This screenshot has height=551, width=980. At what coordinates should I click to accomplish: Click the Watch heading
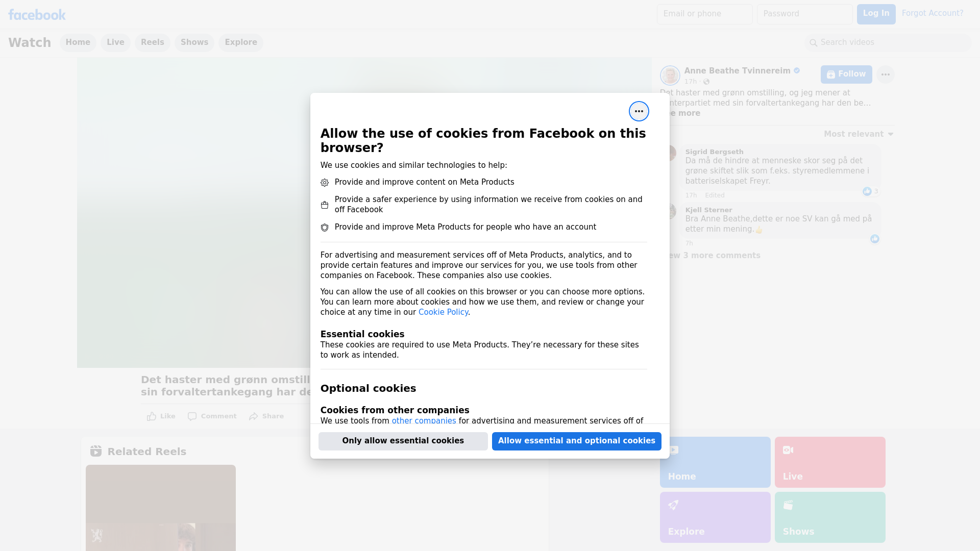(30, 42)
